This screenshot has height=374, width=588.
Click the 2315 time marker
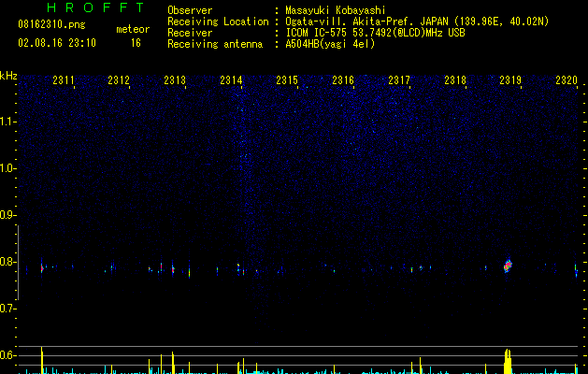[287, 80]
